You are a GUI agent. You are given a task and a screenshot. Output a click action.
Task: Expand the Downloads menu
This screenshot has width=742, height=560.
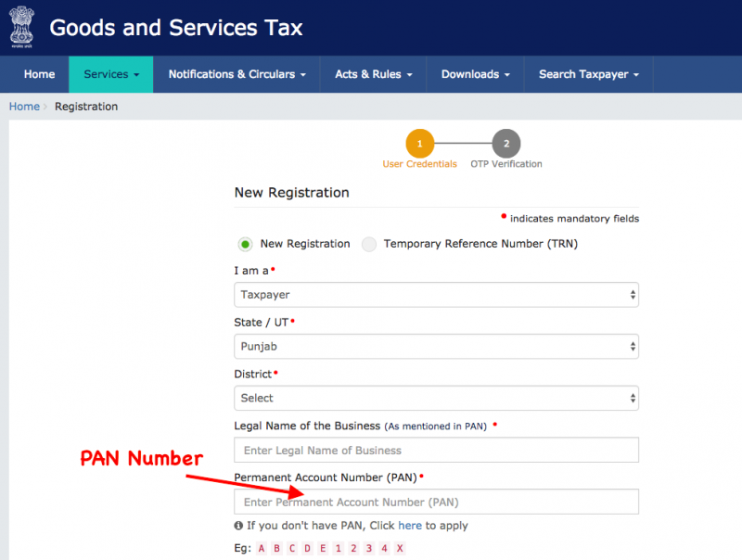click(476, 74)
